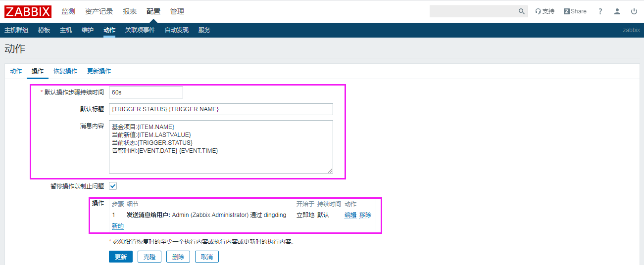
Task: Open the 报表 top menu
Action: click(130, 11)
